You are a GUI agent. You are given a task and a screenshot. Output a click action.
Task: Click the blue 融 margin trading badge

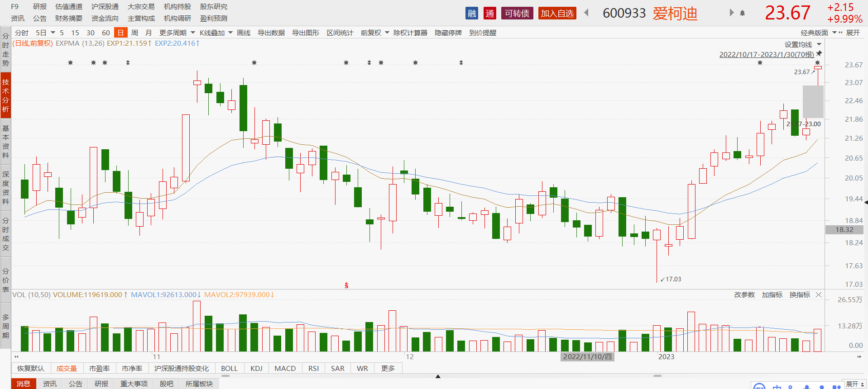pyautogui.click(x=472, y=13)
